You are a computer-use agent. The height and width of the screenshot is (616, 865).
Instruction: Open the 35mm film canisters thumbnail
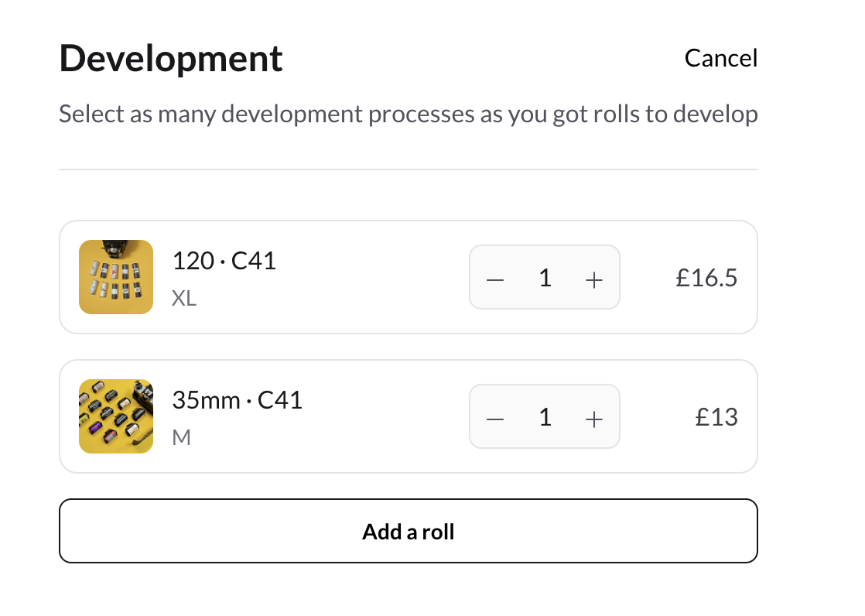(x=116, y=416)
